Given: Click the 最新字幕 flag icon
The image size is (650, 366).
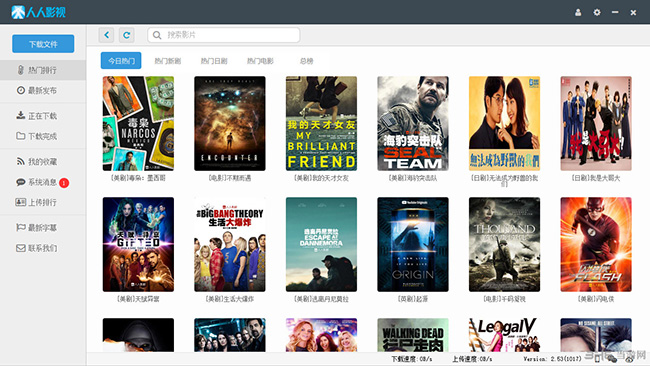Looking at the screenshot, I should coord(21,227).
